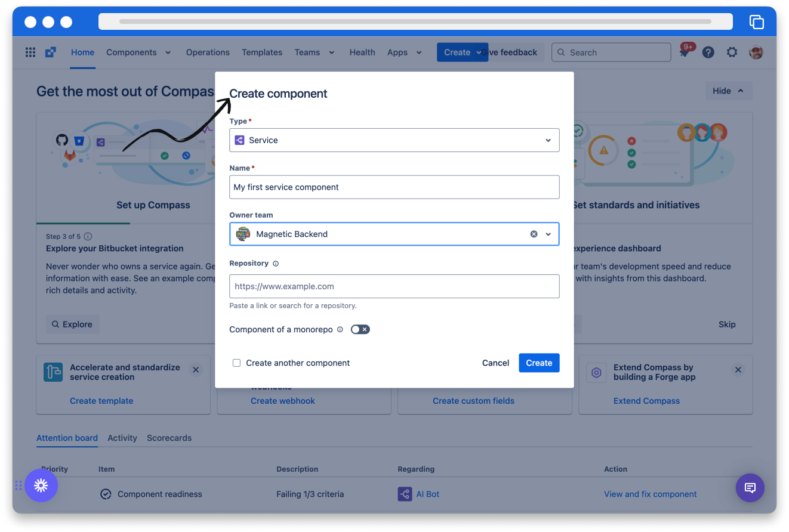The width and height of the screenshot is (789, 532).
Task: Click the Step 3 of 5 info icon
Action: 88,236
